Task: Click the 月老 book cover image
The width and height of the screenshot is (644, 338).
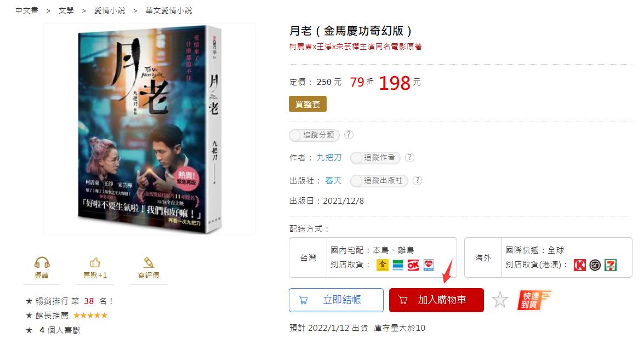Action: click(150, 129)
